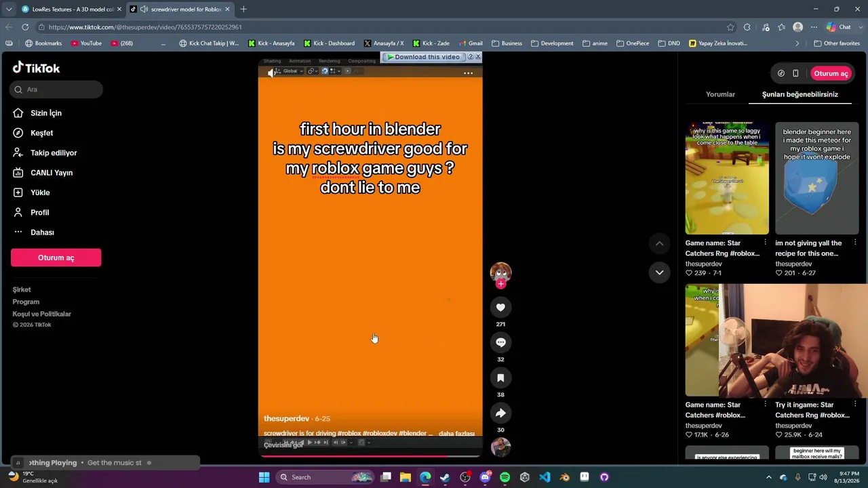Open the meteor blender beginner video thumbnail
Viewport: 868px width, 488px height.
tap(817, 178)
